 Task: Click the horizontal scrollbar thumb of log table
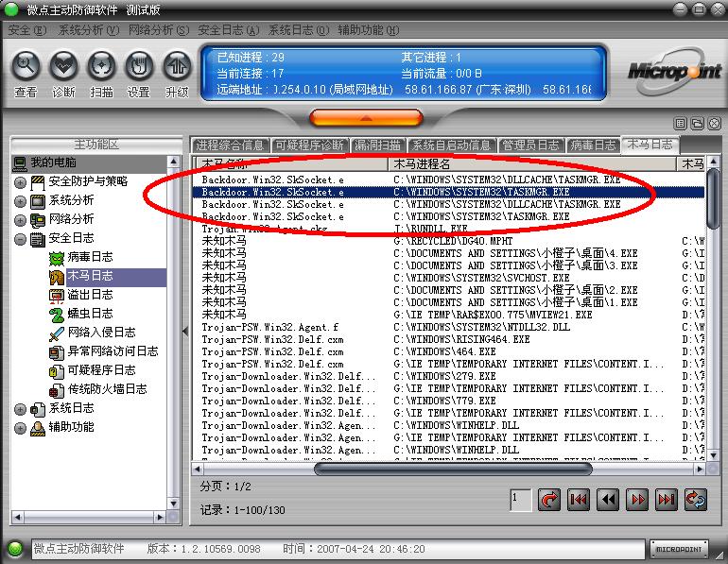tap(453, 470)
